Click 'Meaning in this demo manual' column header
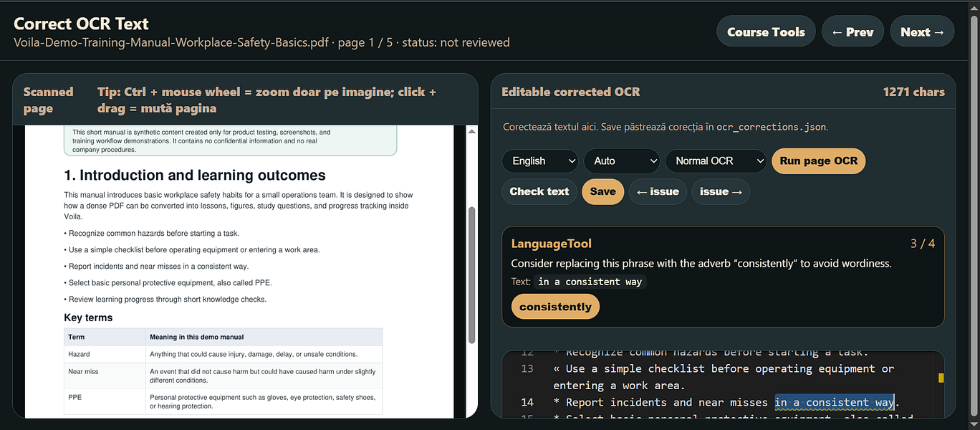The height and width of the screenshot is (430, 980). [264, 337]
